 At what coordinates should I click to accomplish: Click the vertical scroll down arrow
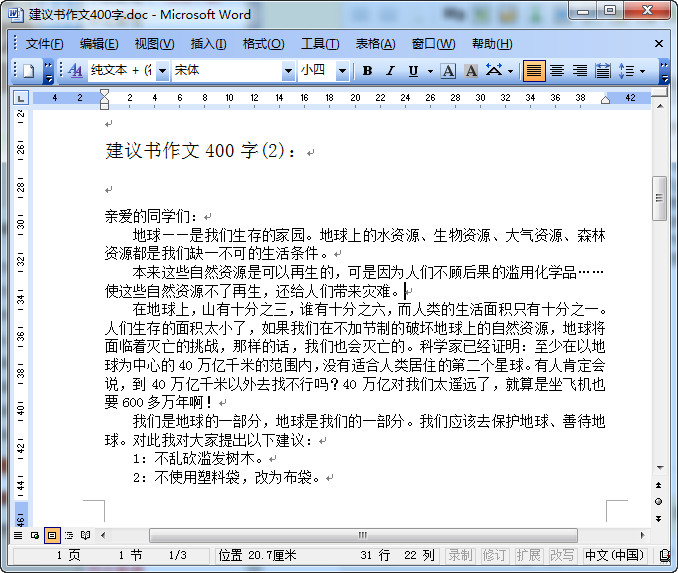(x=660, y=467)
